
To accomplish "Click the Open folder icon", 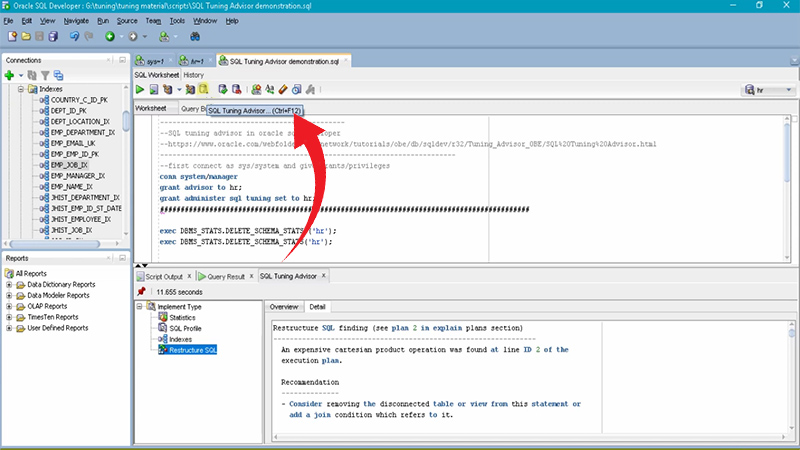I will click(26, 37).
